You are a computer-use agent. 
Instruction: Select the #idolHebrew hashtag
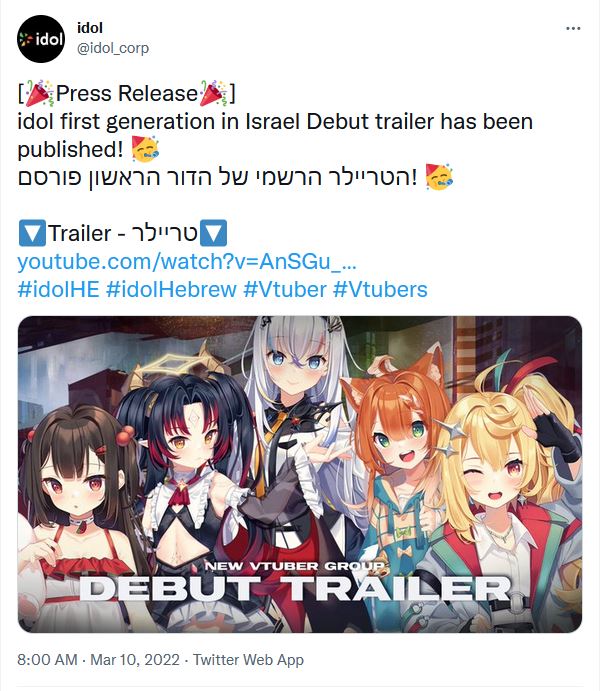pos(171,290)
